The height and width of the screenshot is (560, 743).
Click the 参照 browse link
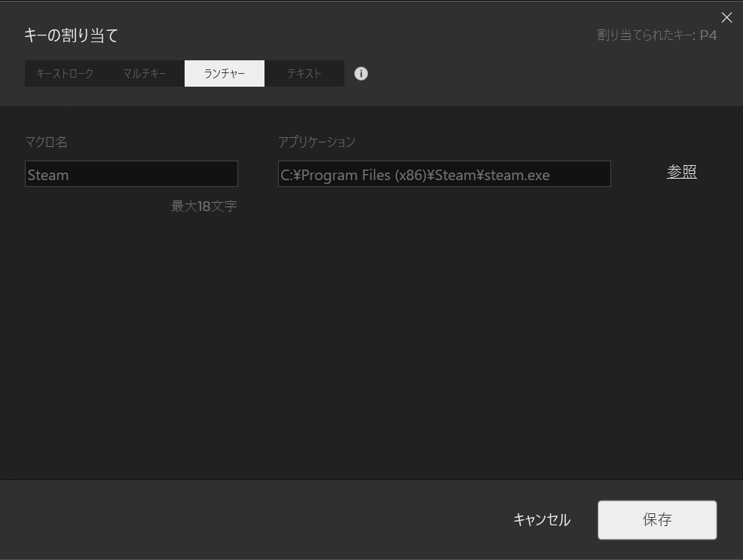[682, 172]
